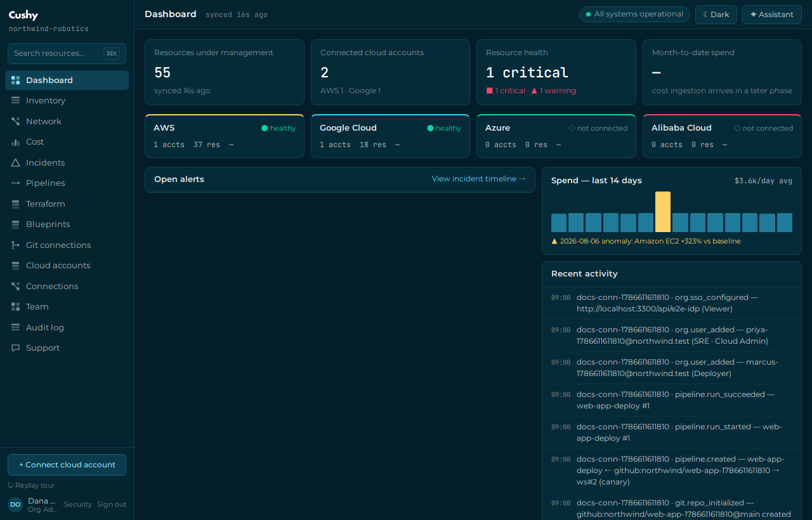Click the Cloud accounts icon
Viewport: 812px width, 520px height.
(16, 266)
